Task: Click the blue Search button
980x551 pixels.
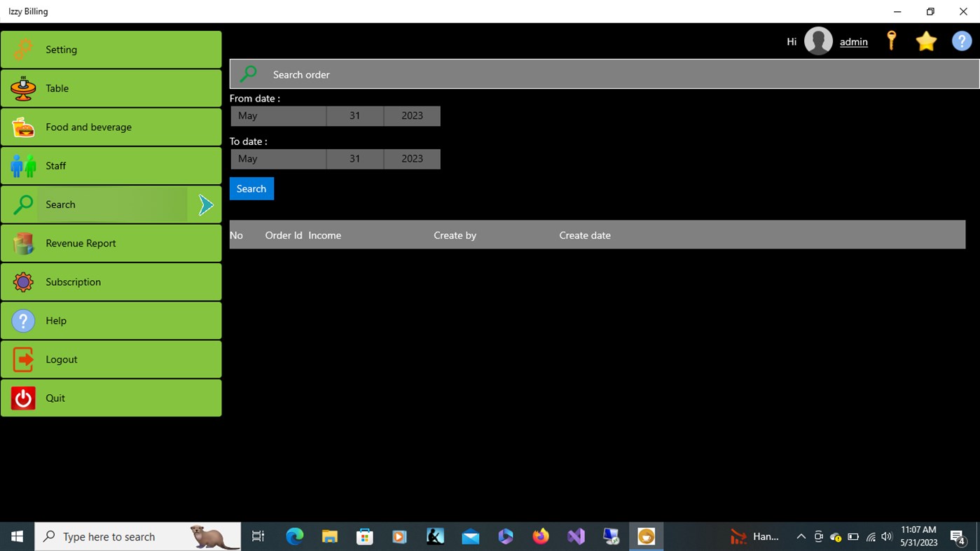Action: (251, 188)
